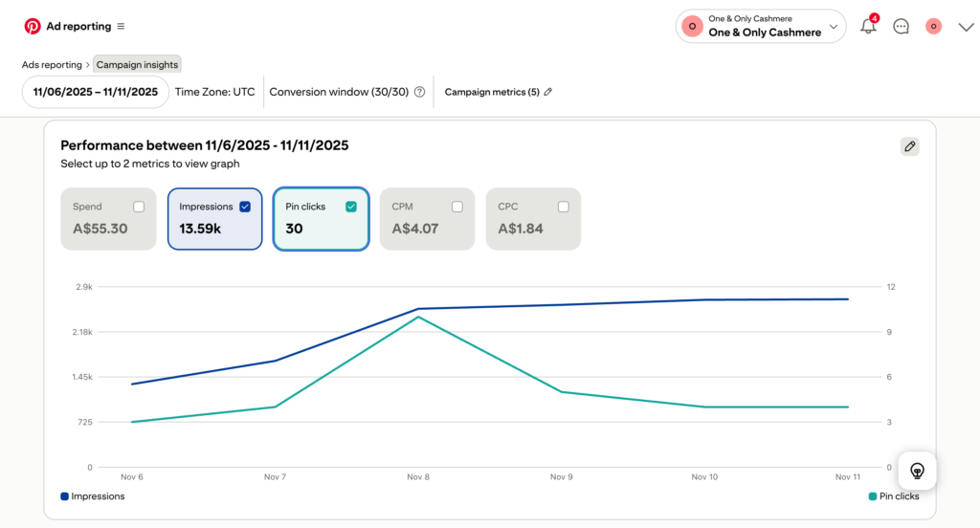The width and height of the screenshot is (980, 528).
Task: Click the lightbulb tips icon button
Action: [917, 471]
